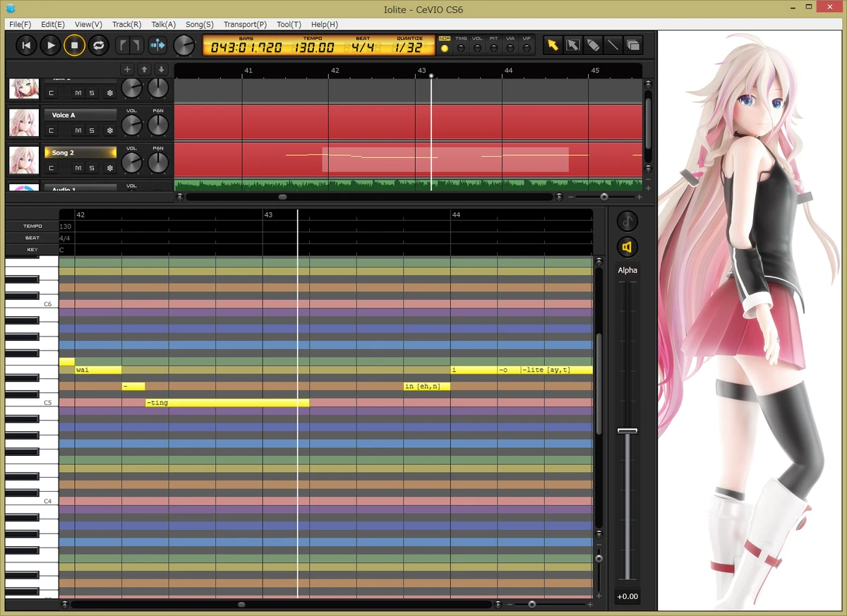Click the snowflake freeze icon on Song 2
Screen dimensions: 847x616
(x=109, y=168)
